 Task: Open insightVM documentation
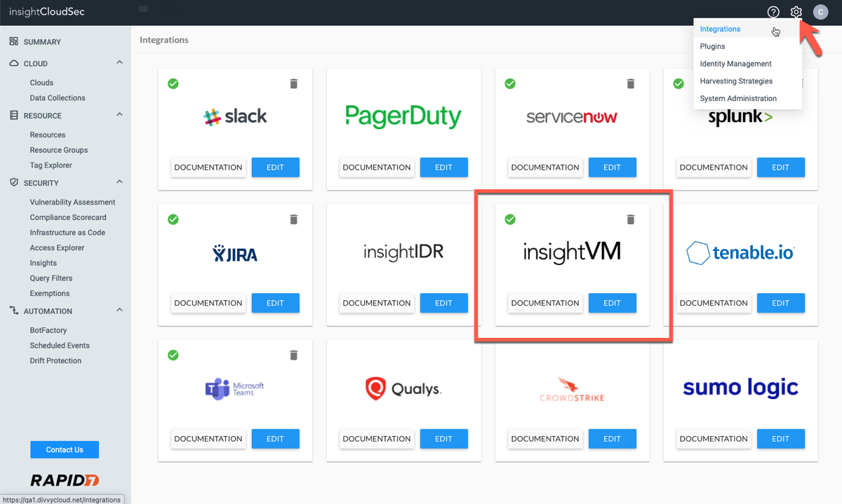point(545,304)
